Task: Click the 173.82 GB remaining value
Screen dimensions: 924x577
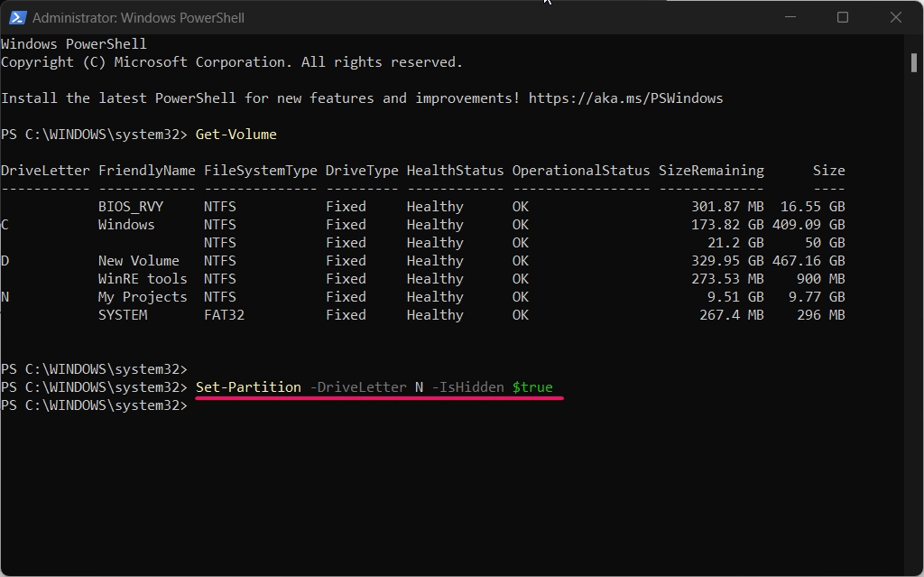Action: [x=727, y=225]
